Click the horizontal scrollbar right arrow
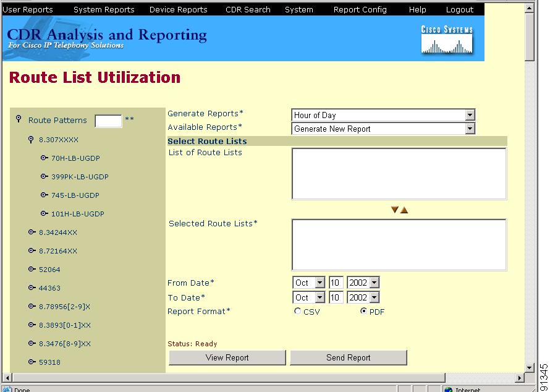Image resolution: width=550 pixels, height=392 pixels. pyautogui.click(x=520, y=378)
